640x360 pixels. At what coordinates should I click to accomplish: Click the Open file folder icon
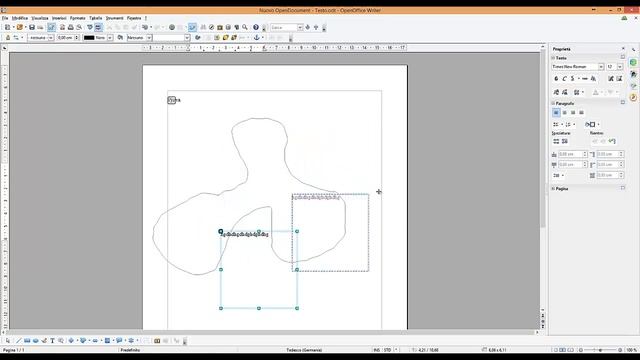[19, 27]
